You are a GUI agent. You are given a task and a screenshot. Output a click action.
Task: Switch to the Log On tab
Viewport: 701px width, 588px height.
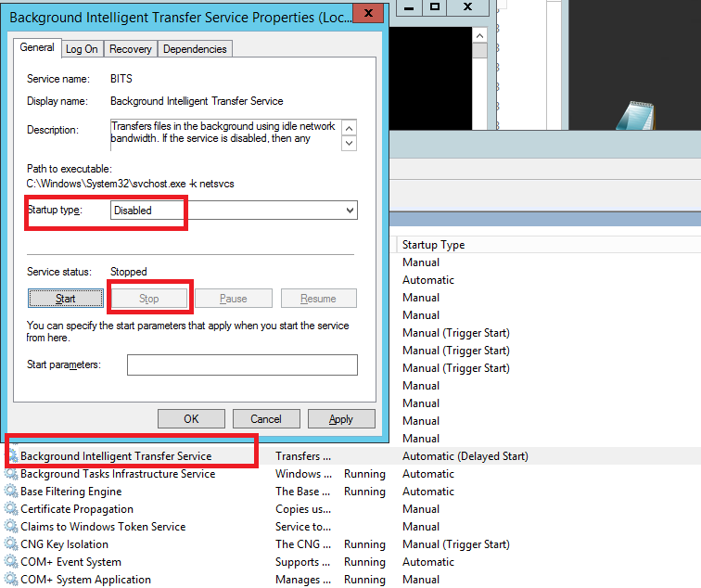click(x=82, y=49)
